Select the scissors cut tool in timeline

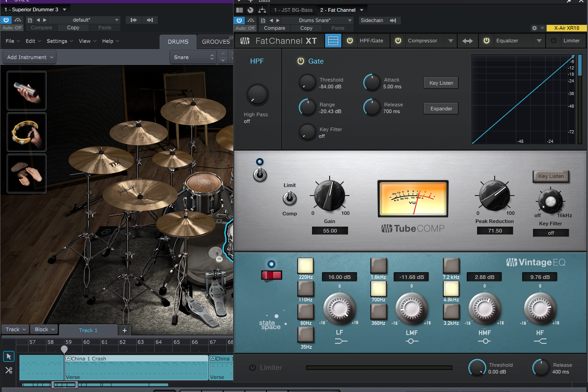pyautogui.click(x=9, y=370)
